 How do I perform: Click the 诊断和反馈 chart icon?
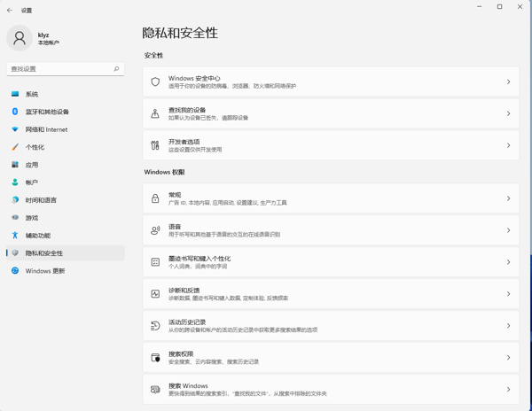coord(155,294)
